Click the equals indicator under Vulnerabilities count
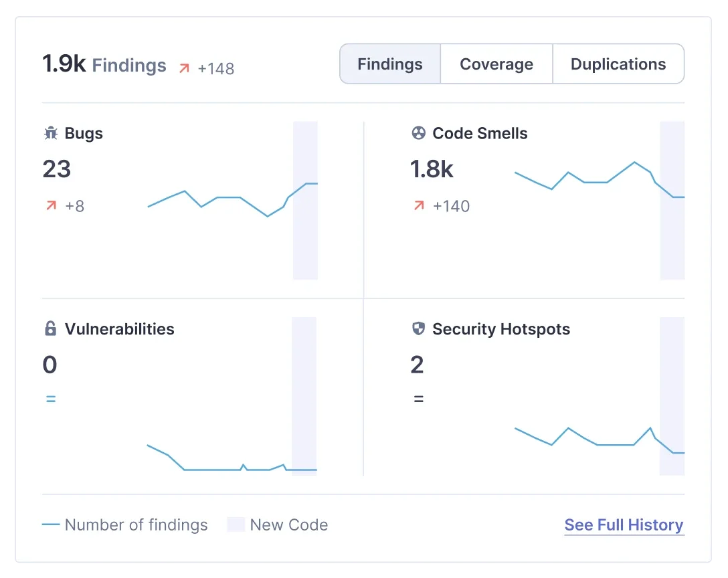 (51, 398)
